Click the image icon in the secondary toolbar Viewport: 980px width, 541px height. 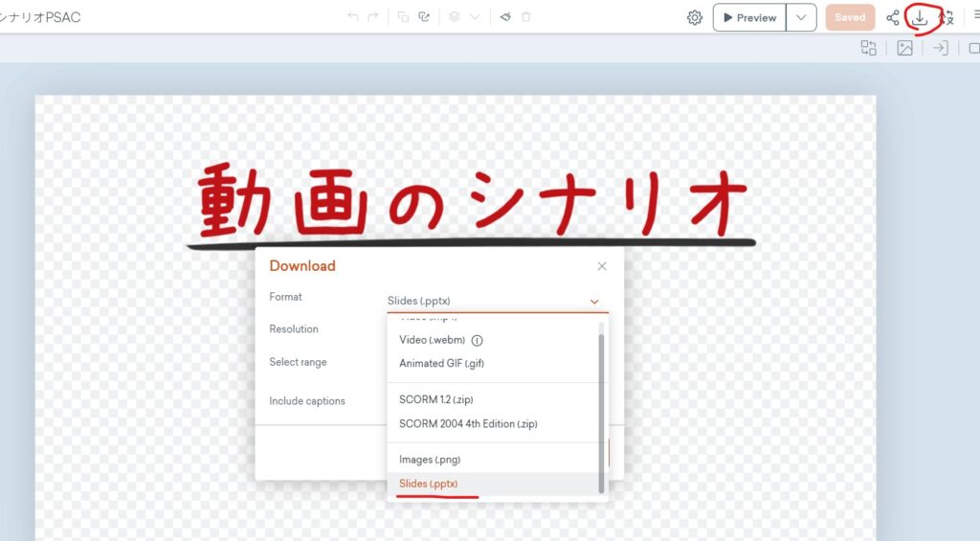coord(904,48)
